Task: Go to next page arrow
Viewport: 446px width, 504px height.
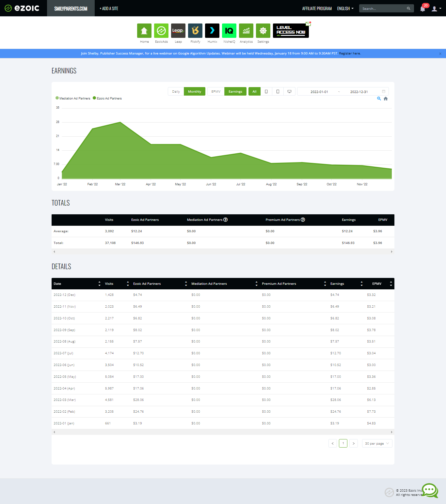Action: 354,443
